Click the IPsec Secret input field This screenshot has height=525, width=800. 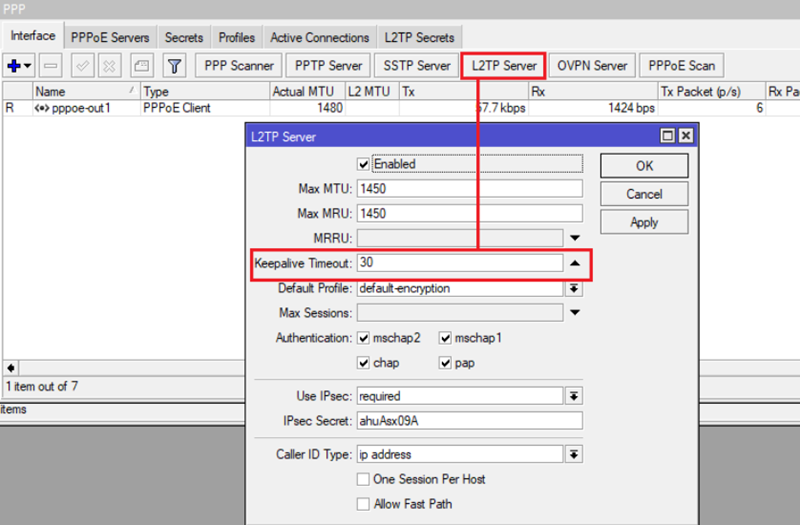tap(469, 421)
